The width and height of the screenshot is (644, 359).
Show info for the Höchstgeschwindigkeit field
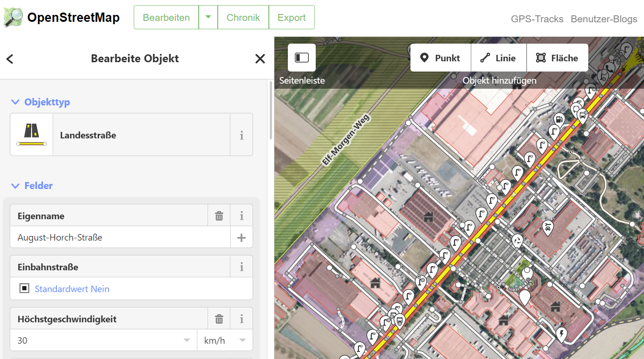point(241,319)
